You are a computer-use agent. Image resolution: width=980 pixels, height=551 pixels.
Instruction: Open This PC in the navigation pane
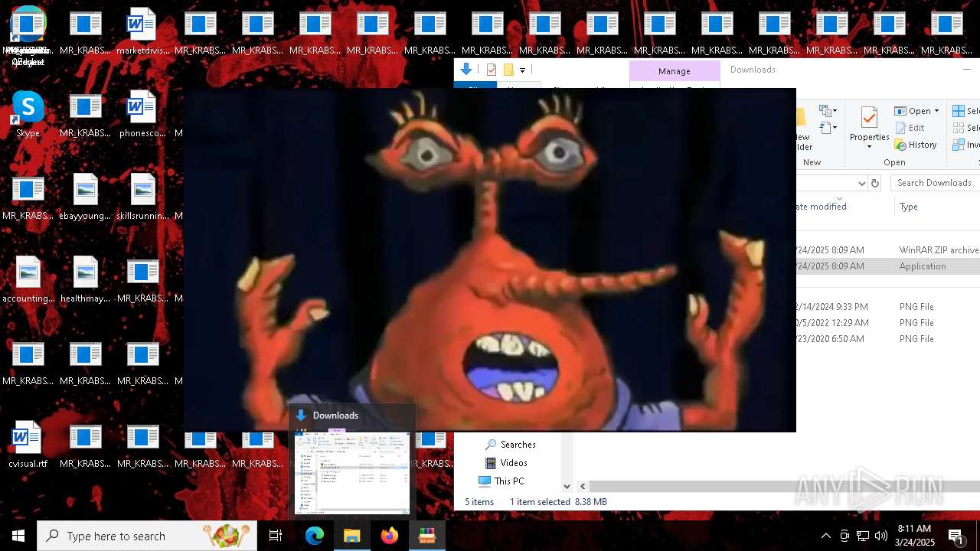(x=501, y=481)
